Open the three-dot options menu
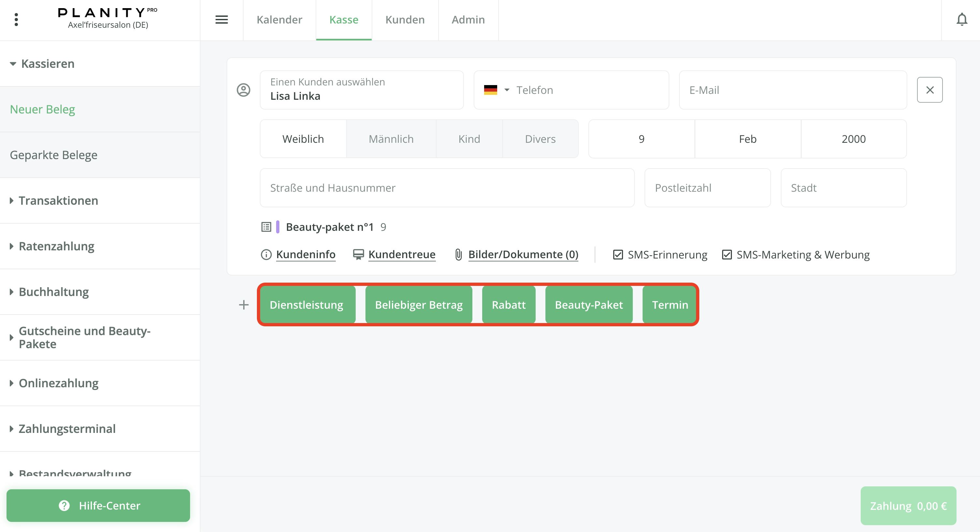Image resolution: width=980 pixels, height=532 pixels. click(x=16, y=19)
